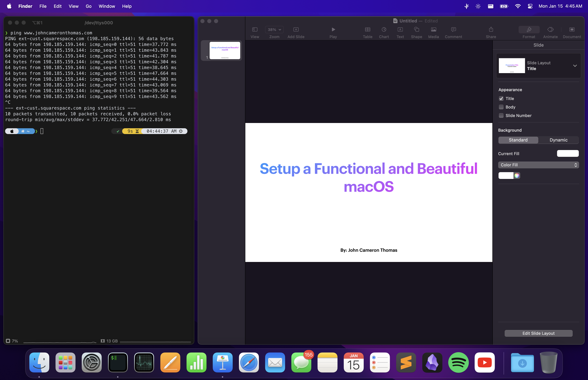This screenshot has height=380, width=588.
Task: Insert a Table from the toolbar
Action: (x=367, y=30)
